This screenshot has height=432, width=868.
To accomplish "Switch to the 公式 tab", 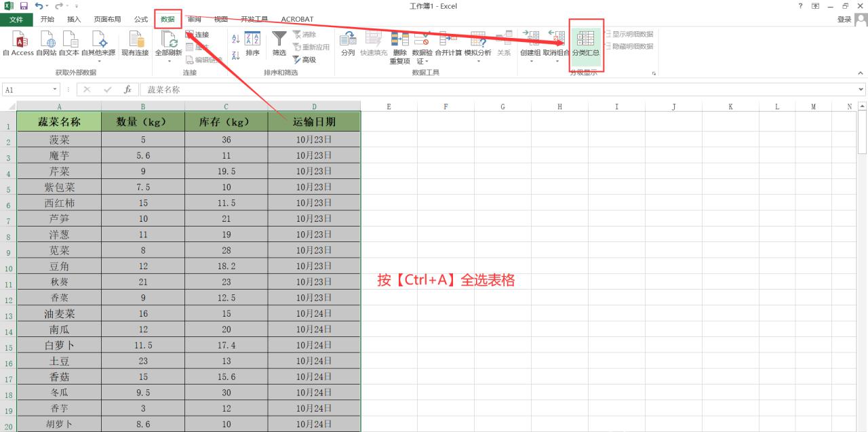I will coord(140,20).
